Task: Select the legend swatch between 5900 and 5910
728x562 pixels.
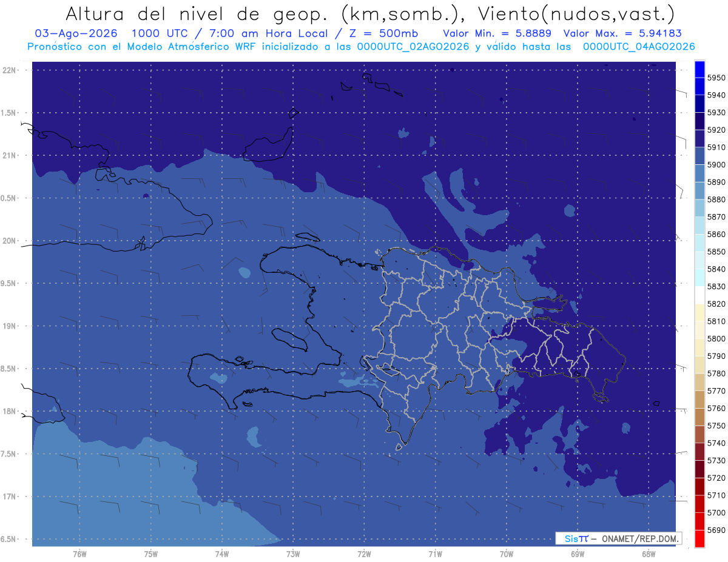Action: 699,156
